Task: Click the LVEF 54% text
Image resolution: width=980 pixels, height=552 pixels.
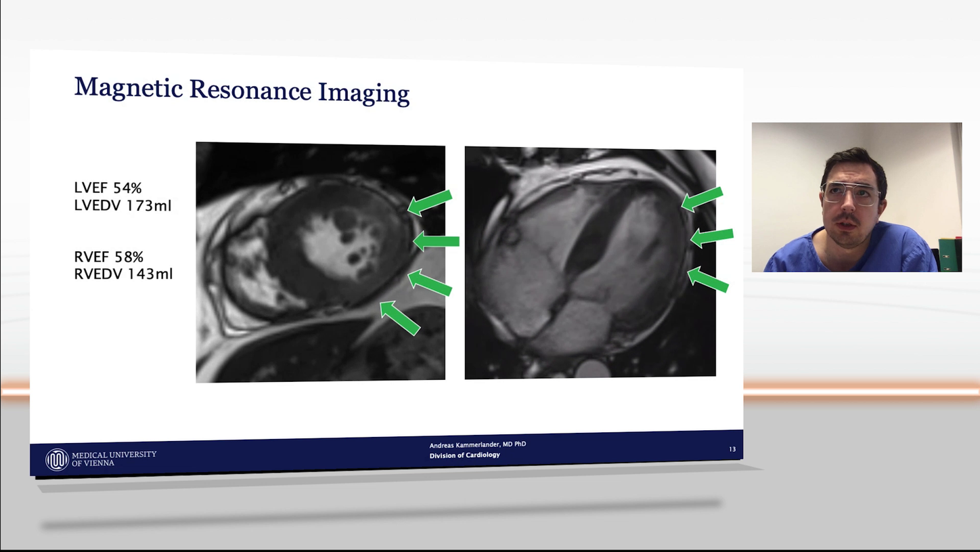Action: point(108,188)
